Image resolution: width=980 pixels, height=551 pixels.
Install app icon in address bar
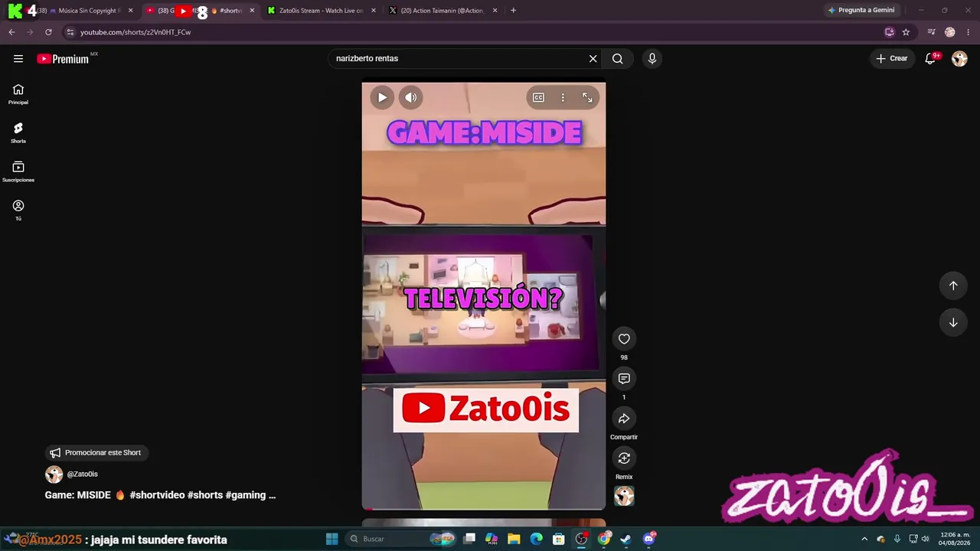(890, 32)
